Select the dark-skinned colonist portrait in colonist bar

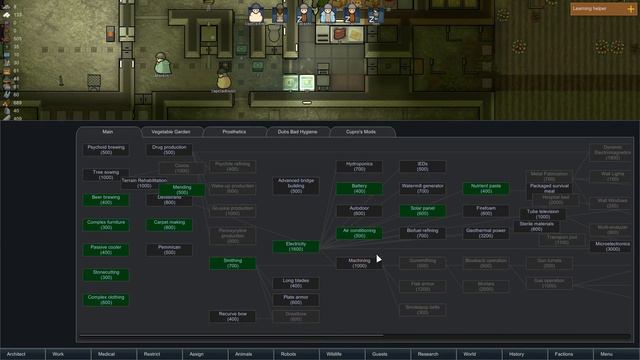(280, 13)
